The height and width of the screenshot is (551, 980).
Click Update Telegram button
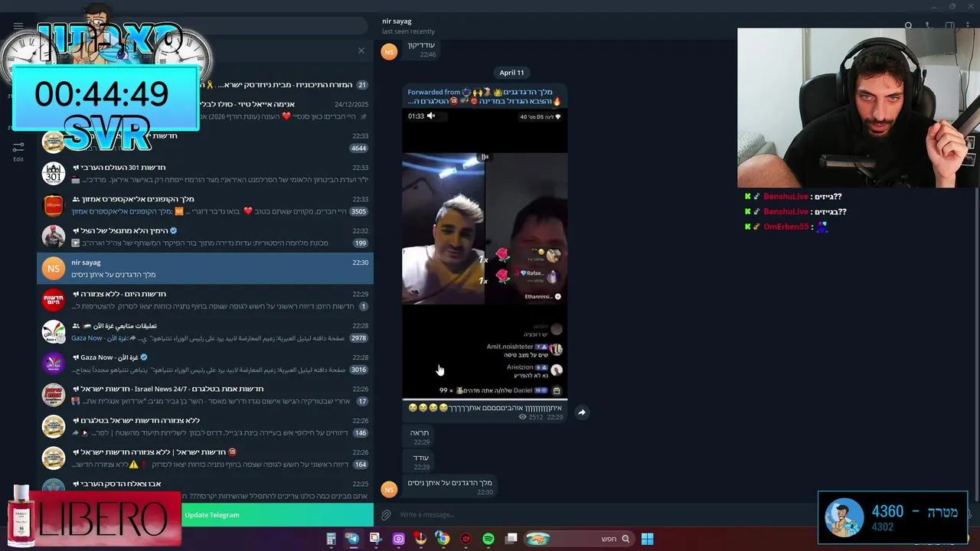click(212, 515)
